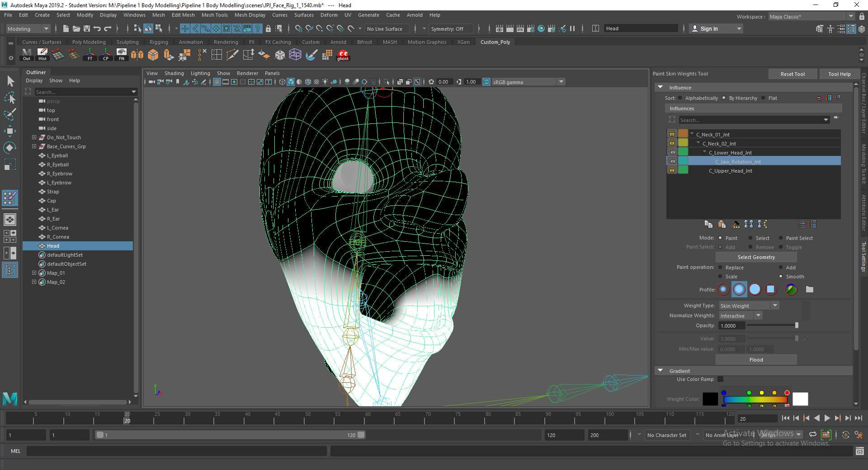Select C_Upper_Head_Jnt in the influences list

(730, 171)
